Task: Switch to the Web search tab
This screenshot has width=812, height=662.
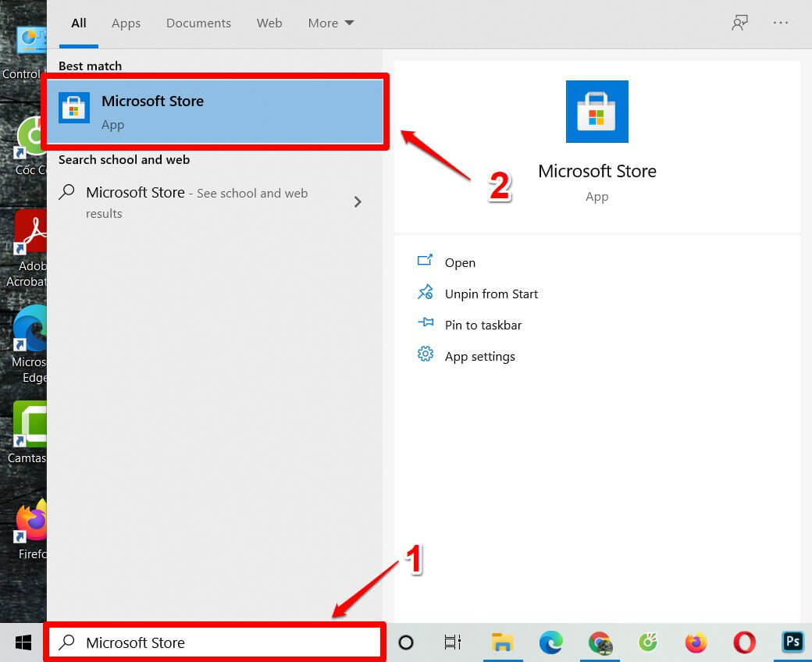Action: 269,23
